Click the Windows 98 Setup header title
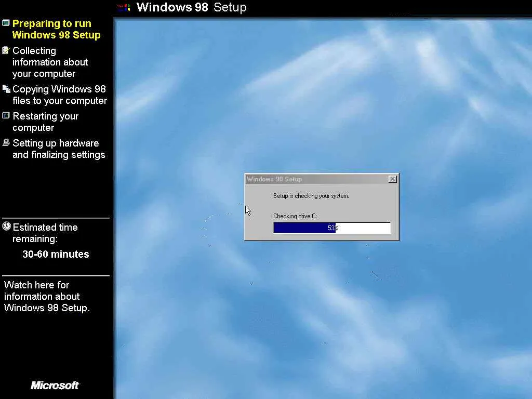The image size is (532, 399). (191, 7)
